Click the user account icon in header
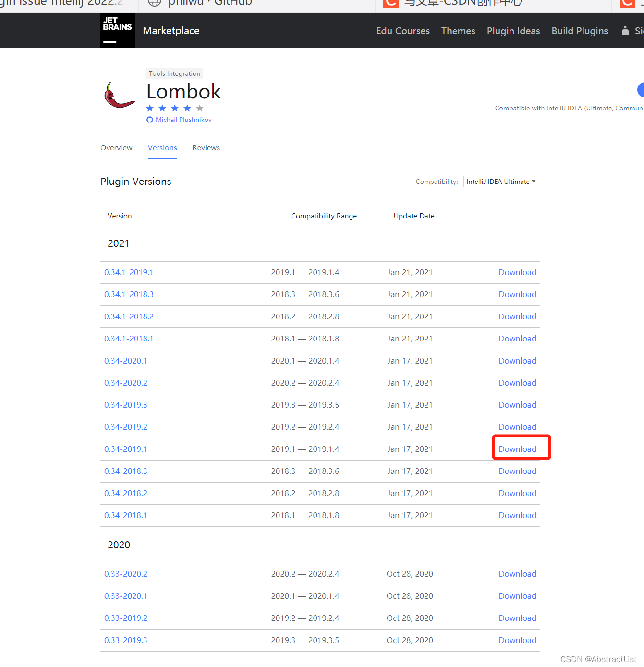 click(625, 31)
